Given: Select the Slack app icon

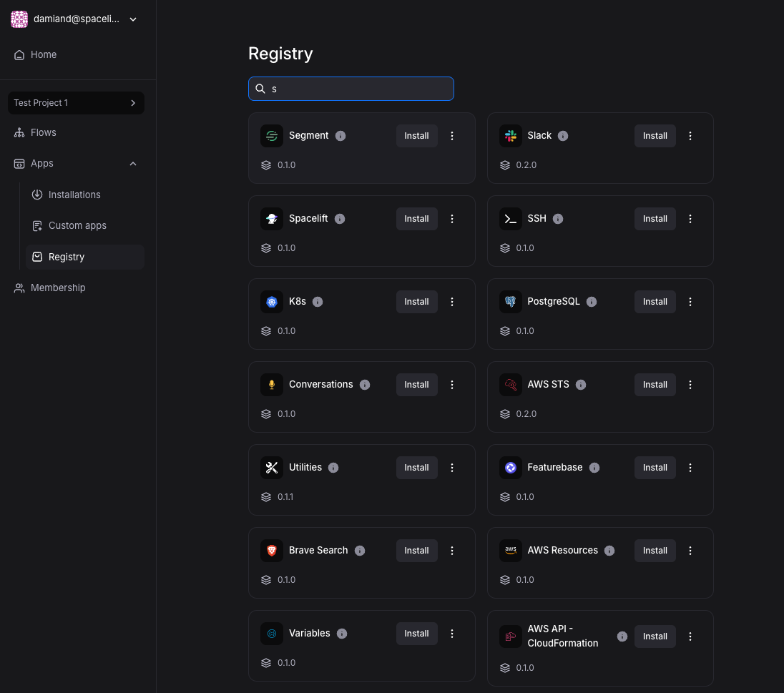Looking at the screenshot, I should [511, 135].
